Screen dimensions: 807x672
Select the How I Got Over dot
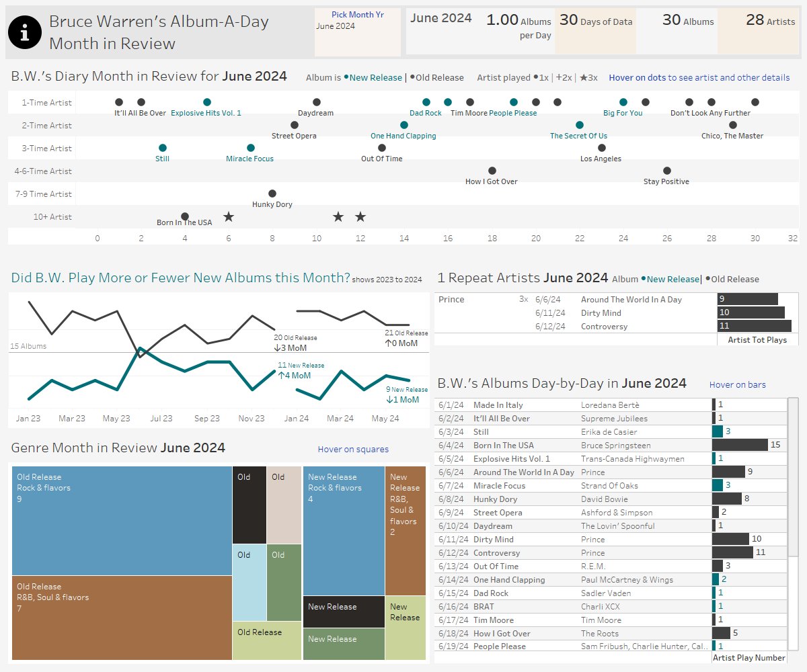pos(492,171)
